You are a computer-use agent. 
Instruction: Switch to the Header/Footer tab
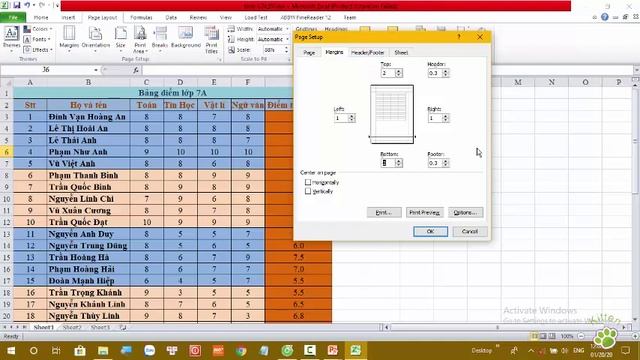tap(367, 52)
